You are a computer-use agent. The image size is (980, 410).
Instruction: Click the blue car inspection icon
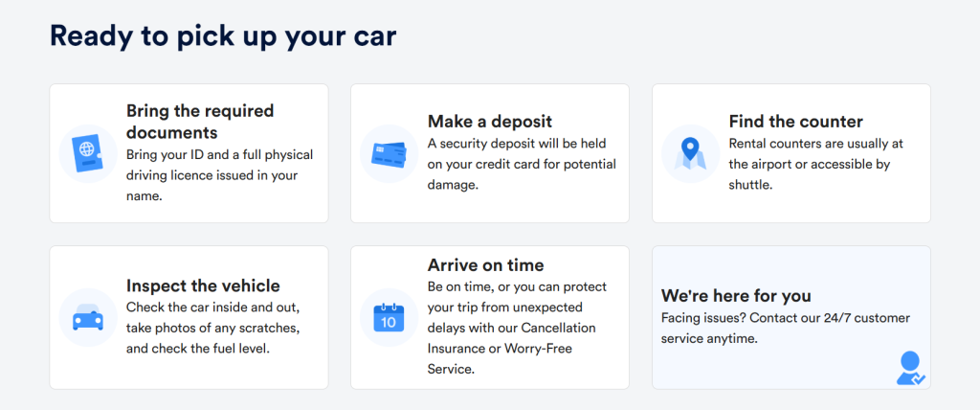[88, 317]
